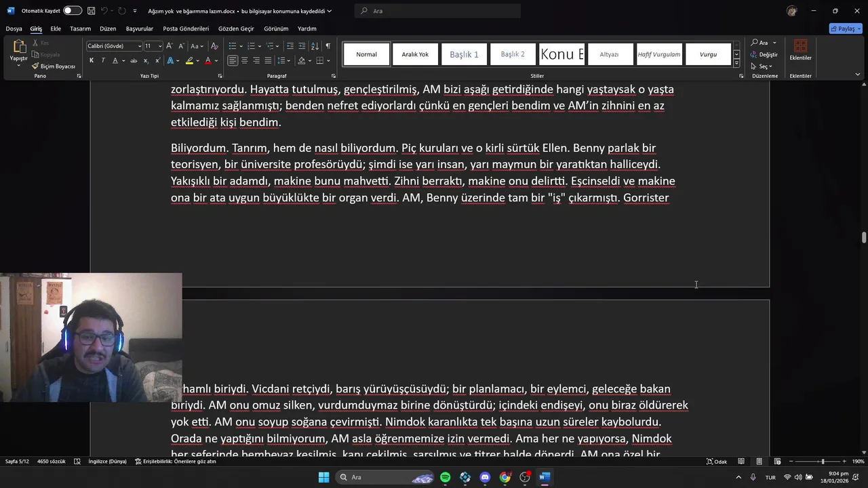Collapse the ribbon with the chevron arrow
The height and width of the screenshot is (488, 868).
(x=858, y=75)
